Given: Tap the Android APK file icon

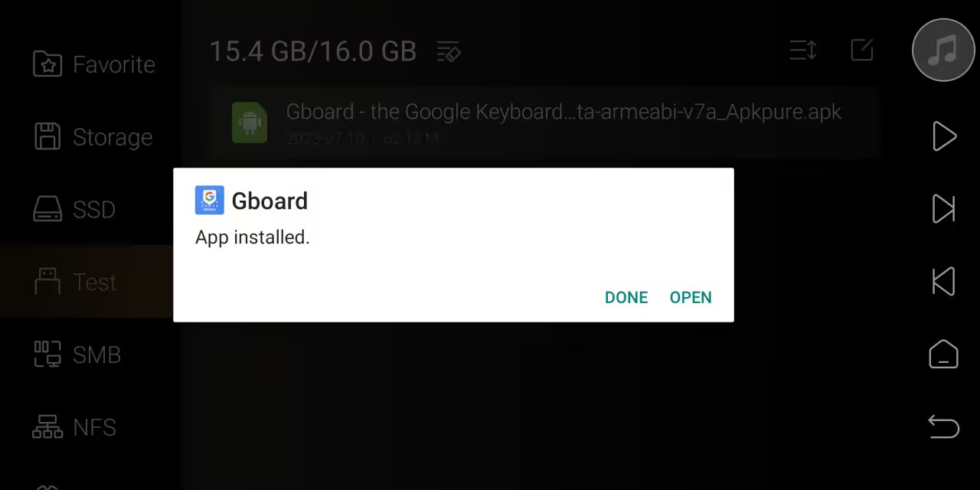Looking at the screenshot, I should tap(250, 122).
